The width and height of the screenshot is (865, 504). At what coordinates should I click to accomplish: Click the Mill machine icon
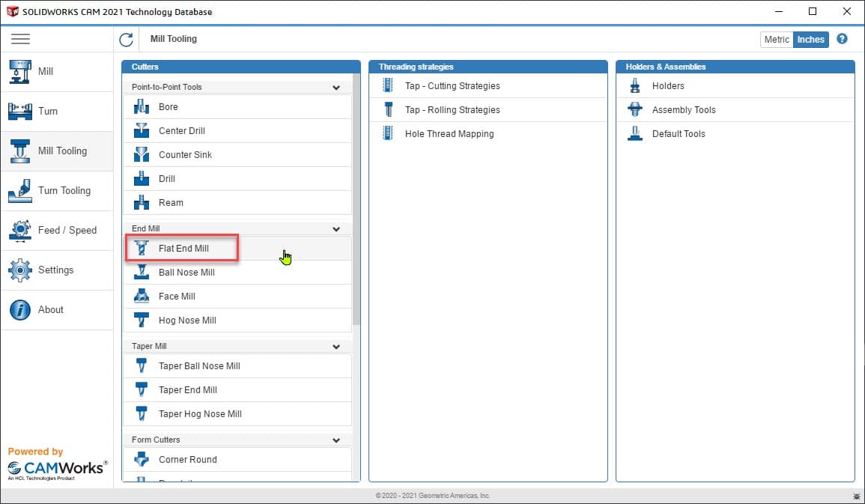[20, 72]
